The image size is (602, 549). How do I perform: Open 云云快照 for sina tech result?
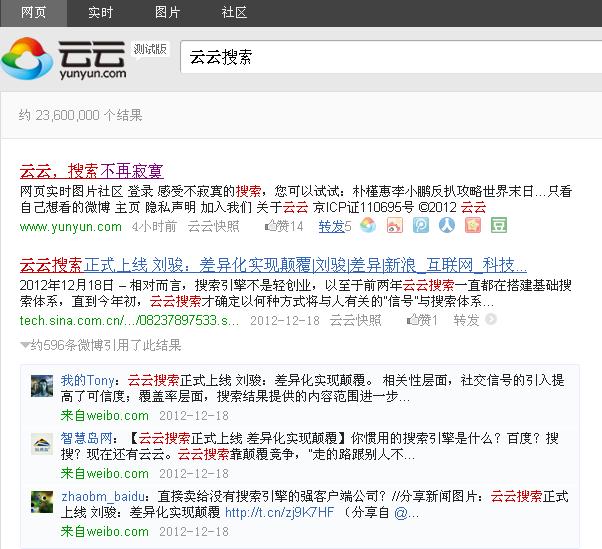click(x=356, y=320)
